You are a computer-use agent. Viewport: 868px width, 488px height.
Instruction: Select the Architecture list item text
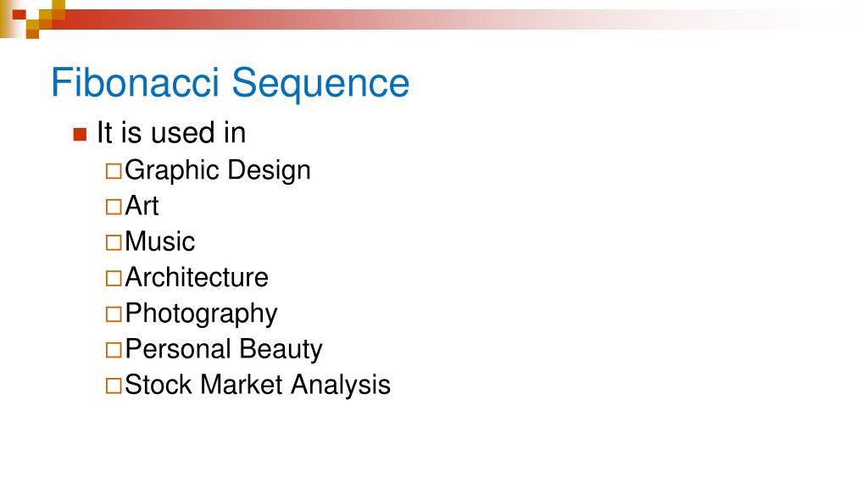(197, 277)
